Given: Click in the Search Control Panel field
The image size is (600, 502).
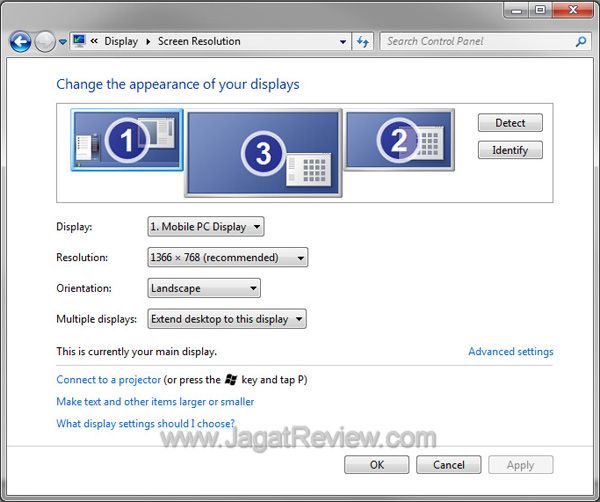Looking at the screenshot, I should coord(475,42).
